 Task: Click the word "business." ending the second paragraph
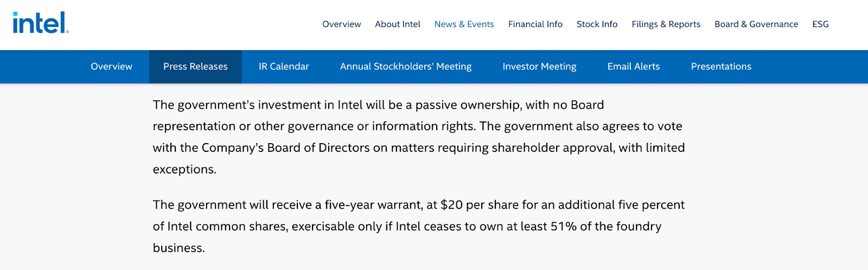pos(178,248)
